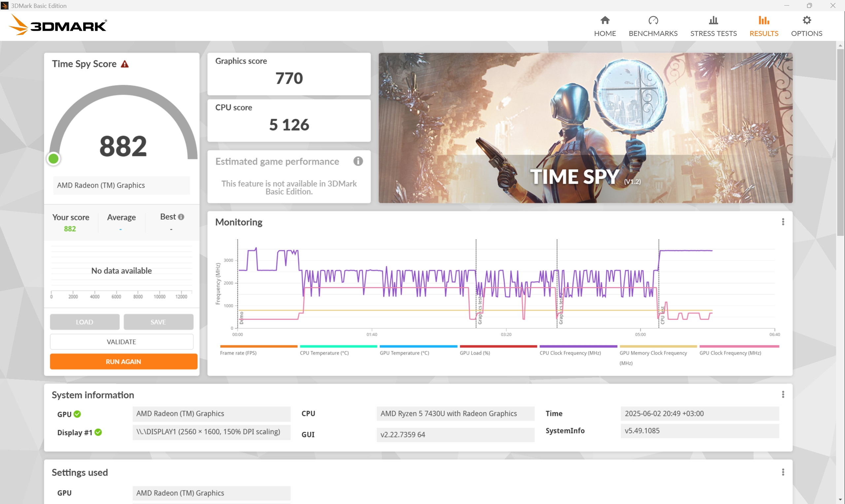The height and width of the screenshot is (504, 845).
Task: Open Options via the gear icon
Action: 806,20
